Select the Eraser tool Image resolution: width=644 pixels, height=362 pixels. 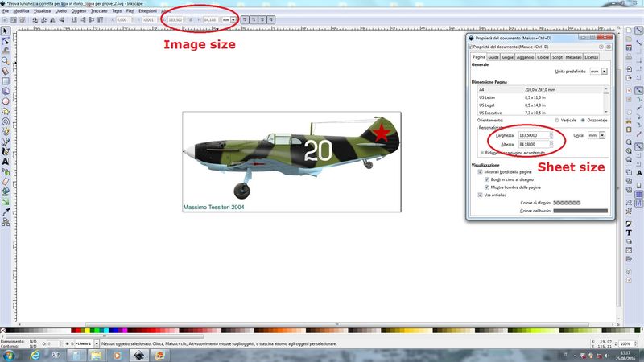(6, 182)
